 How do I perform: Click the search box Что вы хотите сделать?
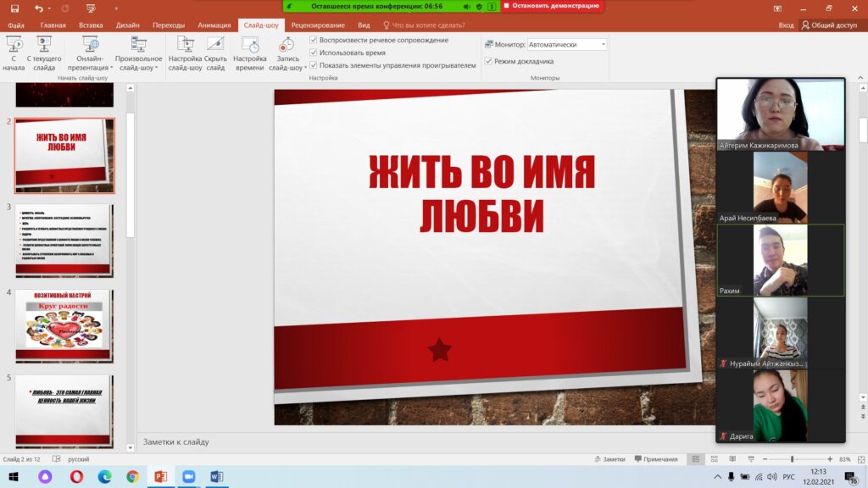click(424, 25)
